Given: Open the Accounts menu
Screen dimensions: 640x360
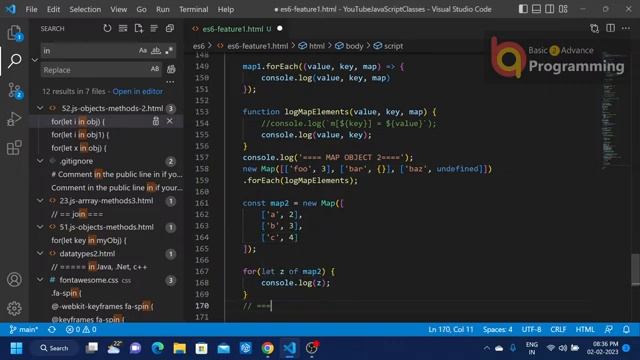Looking at the screenshot, I should click(x=14, y=280).
